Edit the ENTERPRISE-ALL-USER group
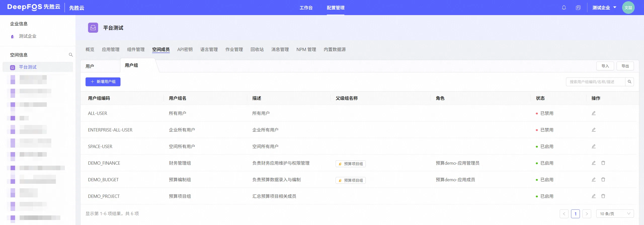 point(594,130)
